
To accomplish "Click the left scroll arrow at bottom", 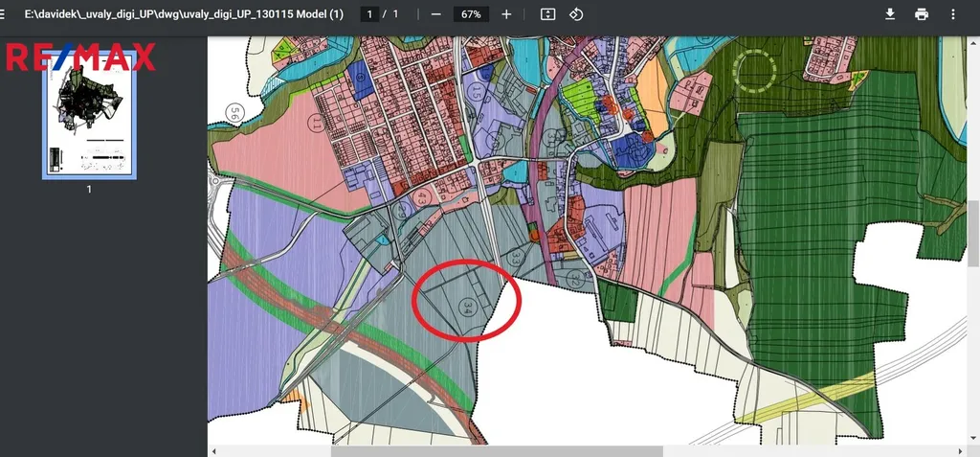I will tap(214, 450).
